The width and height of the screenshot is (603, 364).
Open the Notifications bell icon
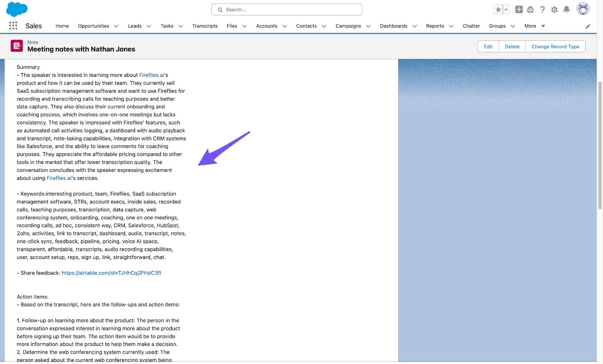(x=566, y=9)
